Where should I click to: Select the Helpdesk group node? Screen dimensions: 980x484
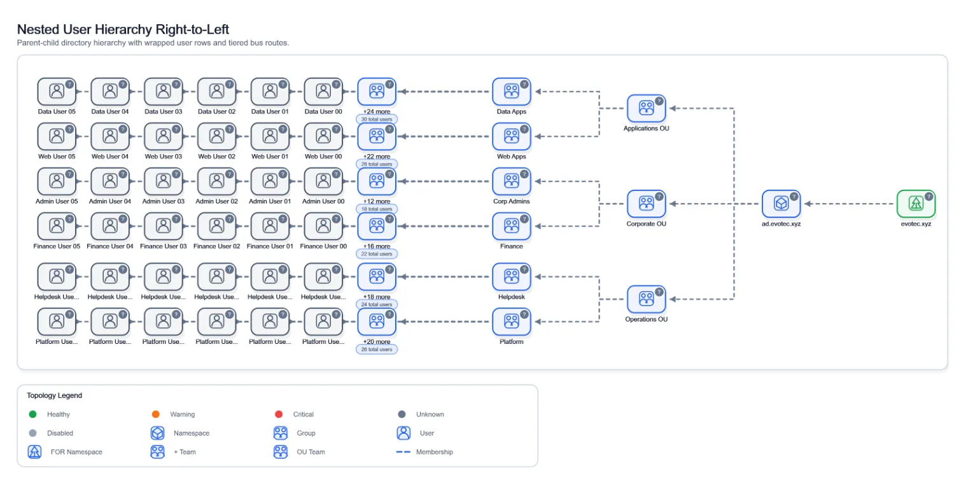(511, 277)
